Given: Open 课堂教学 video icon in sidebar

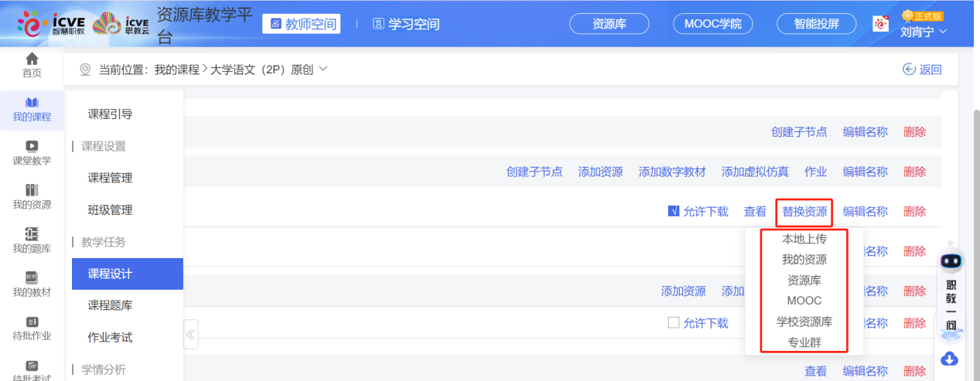Looking at the screenshot, I should [x=32, y=146].
